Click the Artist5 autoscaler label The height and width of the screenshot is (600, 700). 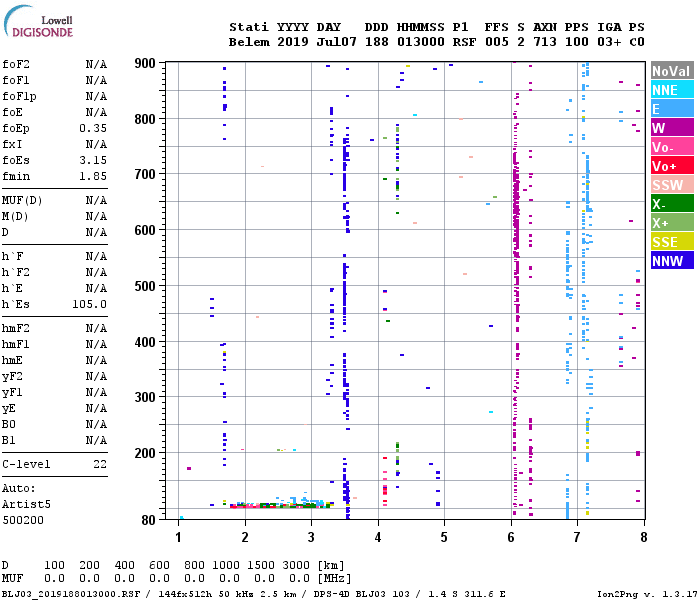(26, 504)
